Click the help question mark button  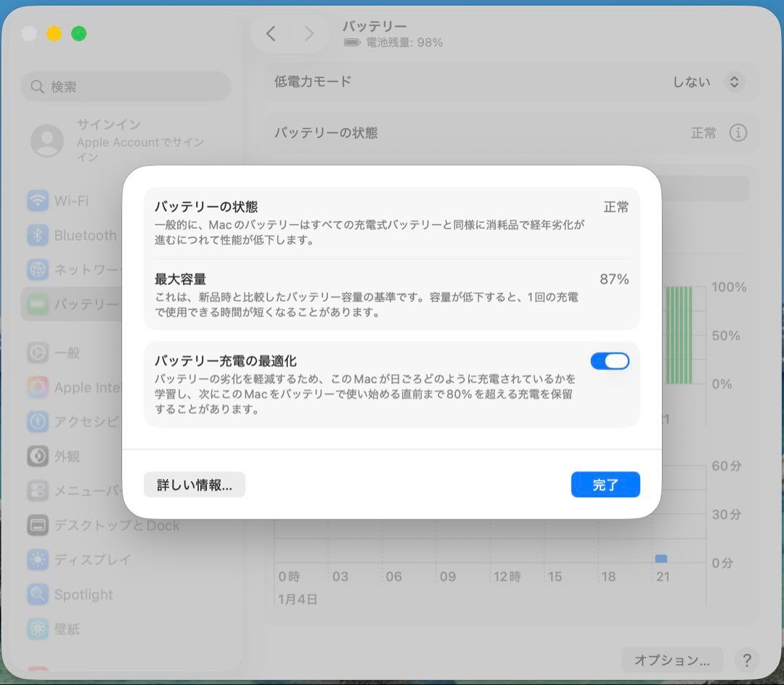tap(747, 660)
